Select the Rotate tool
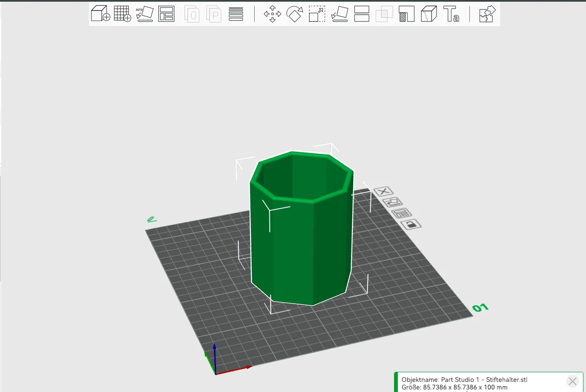Image resolution: width=586 pixels, height=392 pixels. (x=295, y=14)
